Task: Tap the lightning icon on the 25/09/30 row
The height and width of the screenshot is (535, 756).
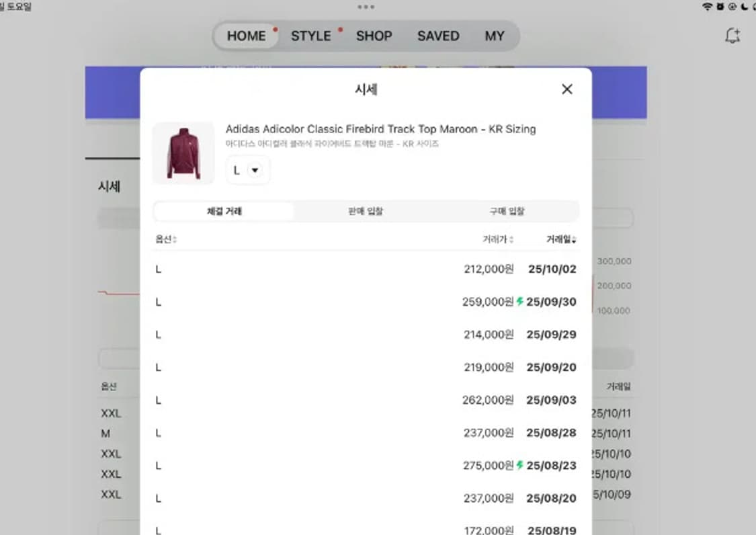Action: [x=519, y=302]
